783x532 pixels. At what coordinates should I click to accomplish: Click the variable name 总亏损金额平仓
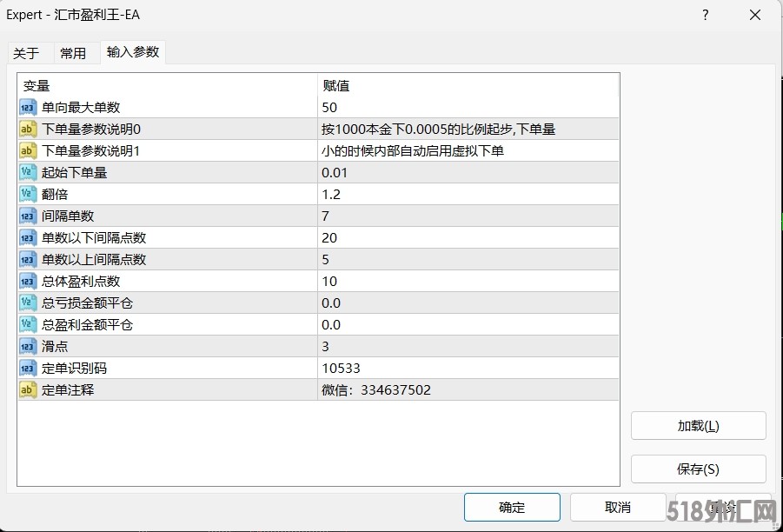pyautogui.click(x=88, y=303)
